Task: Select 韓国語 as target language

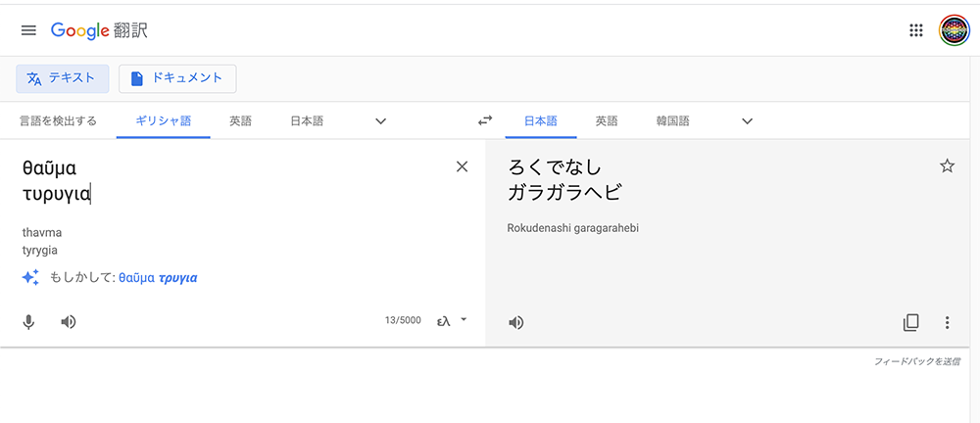Action: pos(672,121)
